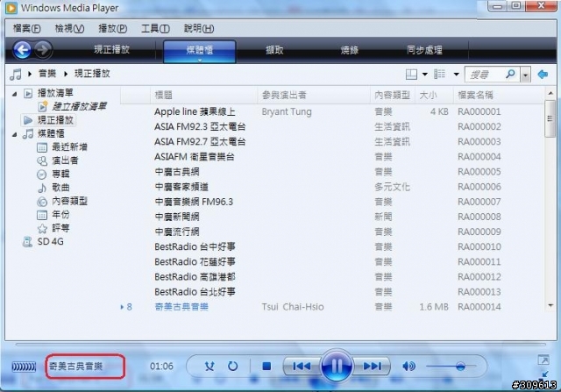Sort by 標題 column header
The height and width of the screenshot is (392, 561).
point(204,95)
